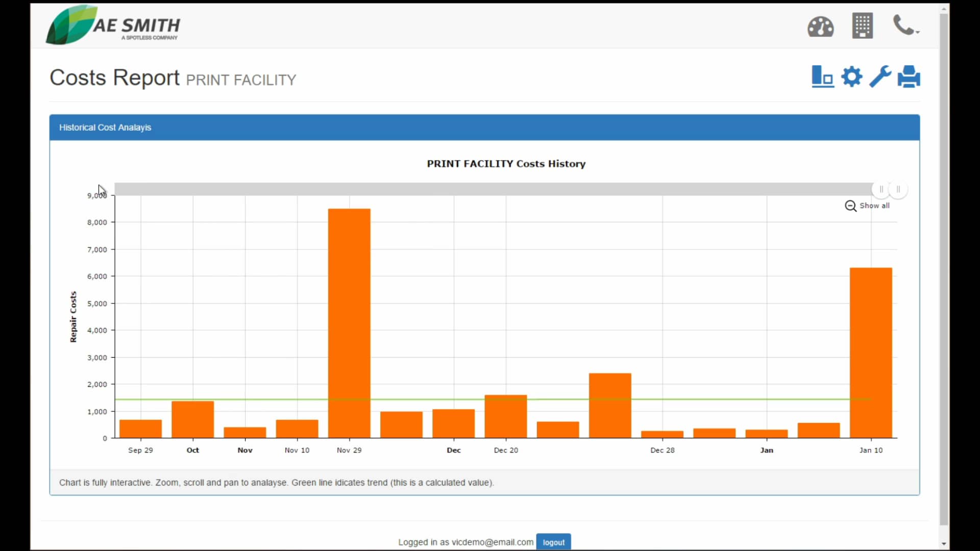
Task: Open the blue gear settings icon
Action: (x=851, y=77)
